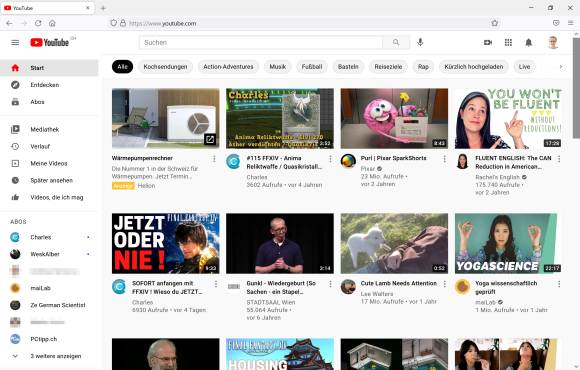The image size is (580, 370).
Task: Bookmark this page with the star icon
Action: (x=495, y=23)
